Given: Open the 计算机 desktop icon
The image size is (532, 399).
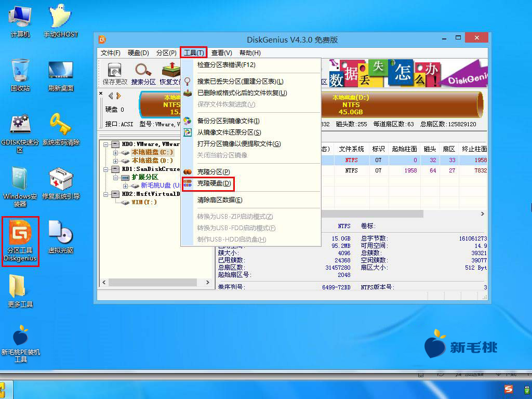Looking at the screenshot, I should (x=20, y=21).
